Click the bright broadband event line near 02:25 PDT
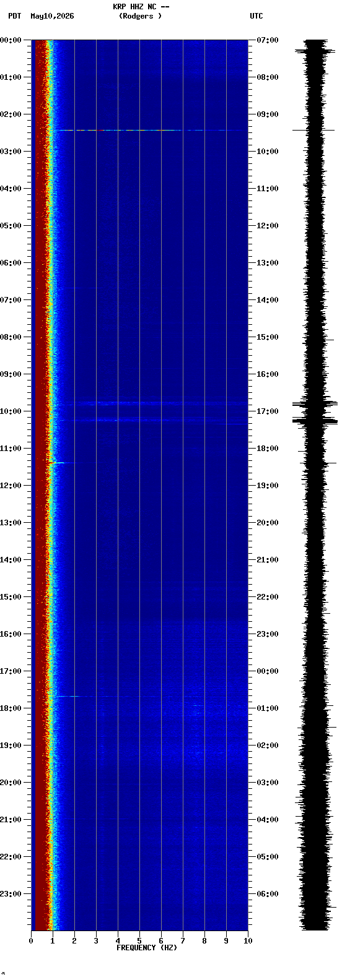 point(149,130)
